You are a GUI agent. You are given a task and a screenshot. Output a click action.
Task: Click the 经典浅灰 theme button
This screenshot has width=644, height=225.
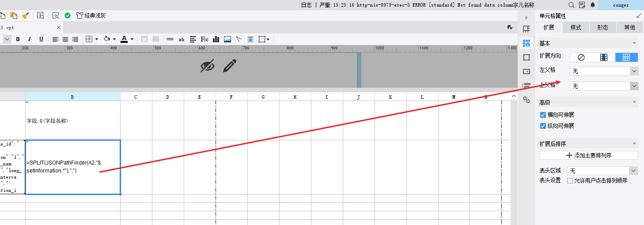tap(91, 15)
